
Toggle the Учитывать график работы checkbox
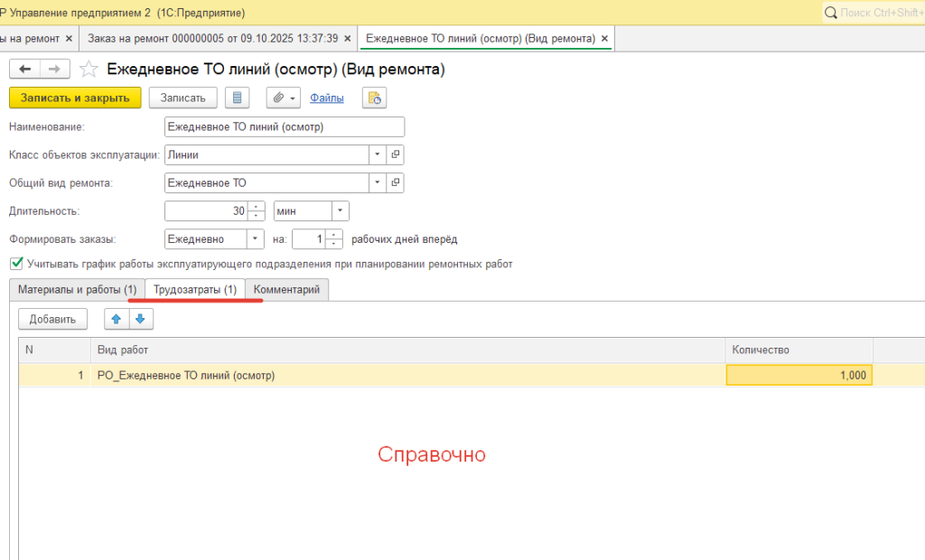[x=15, y=264]
